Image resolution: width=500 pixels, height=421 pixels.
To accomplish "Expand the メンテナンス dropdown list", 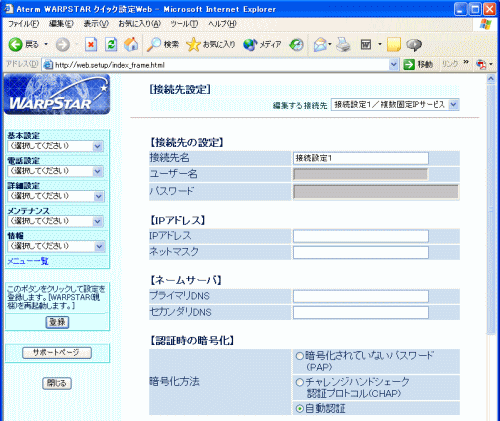I will (x=56, y=221).
